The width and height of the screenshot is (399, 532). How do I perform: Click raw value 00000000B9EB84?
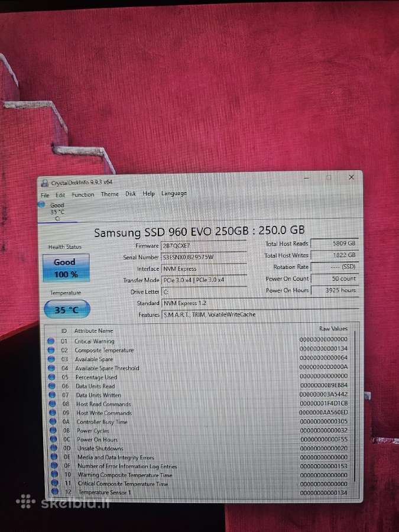324,385
